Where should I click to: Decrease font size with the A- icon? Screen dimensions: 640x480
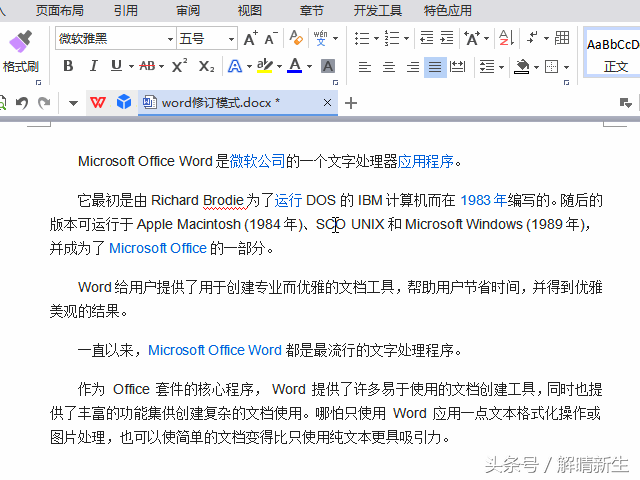point(271,38)
